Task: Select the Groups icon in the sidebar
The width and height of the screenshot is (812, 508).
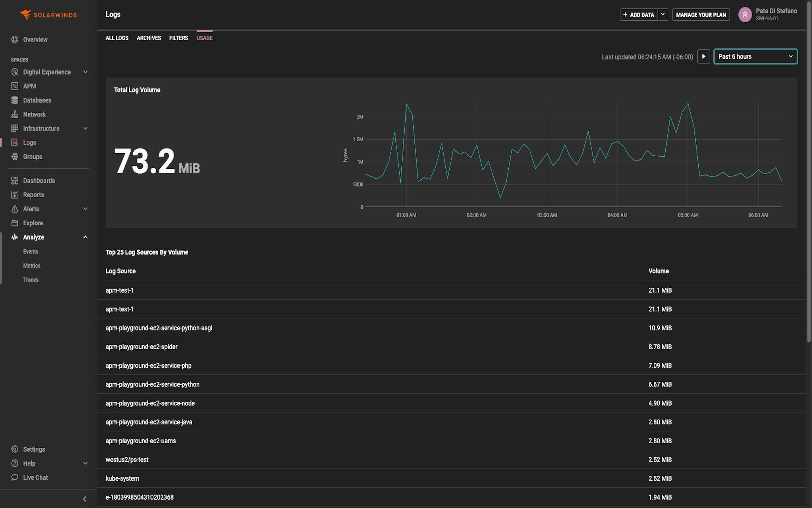Action: point(15,156)
